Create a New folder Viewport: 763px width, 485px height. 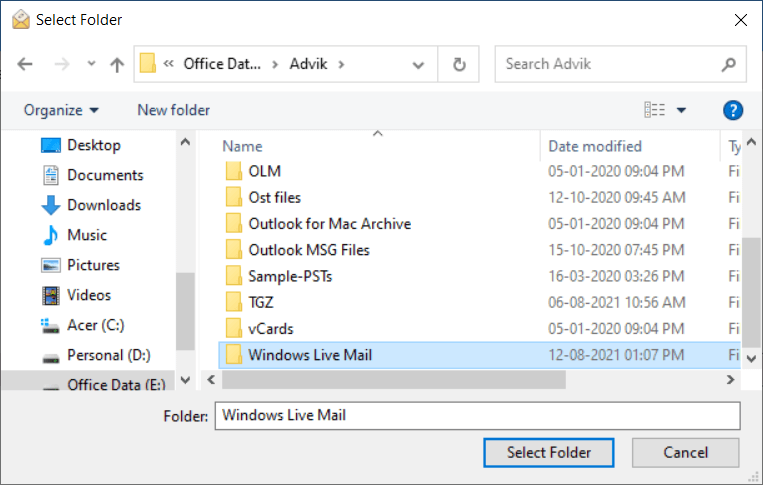click(174, 110)
